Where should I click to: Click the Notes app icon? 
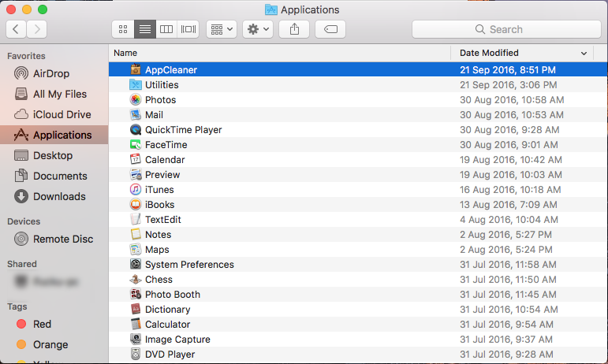pyautogui.click(x=136, y=234)
